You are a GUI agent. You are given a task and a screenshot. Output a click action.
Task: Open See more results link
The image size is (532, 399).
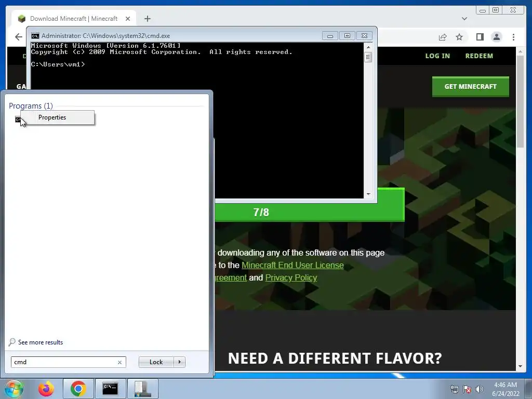41,342
